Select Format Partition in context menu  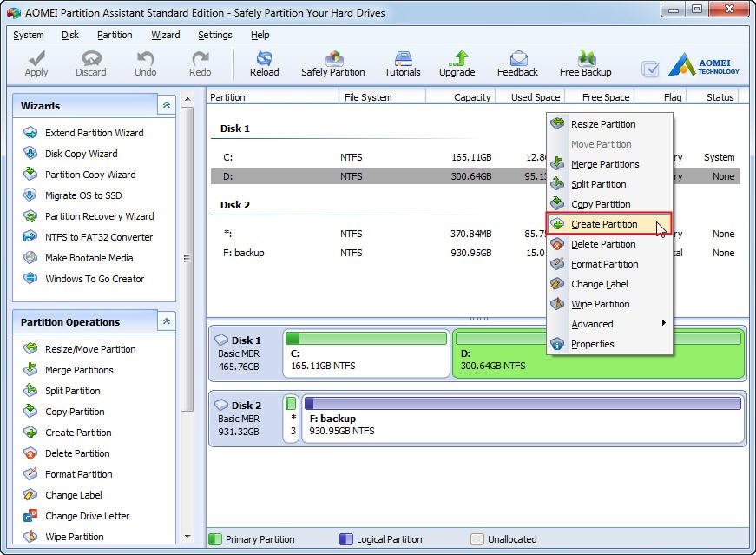[609, 264]
